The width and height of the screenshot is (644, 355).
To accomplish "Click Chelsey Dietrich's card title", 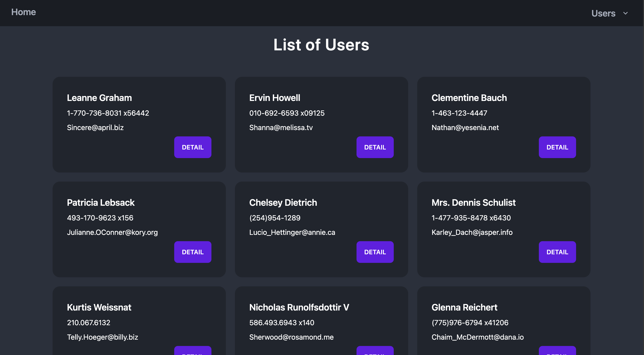I will [283, 203].
